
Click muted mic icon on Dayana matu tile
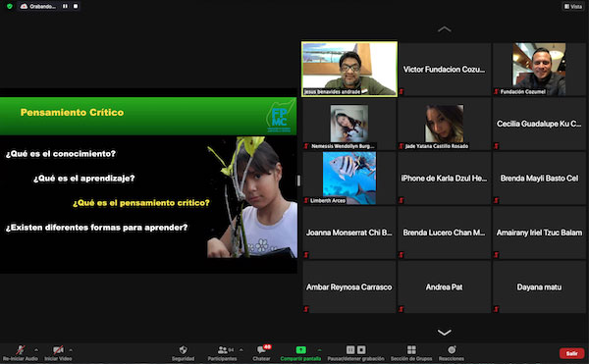(496, 309)
